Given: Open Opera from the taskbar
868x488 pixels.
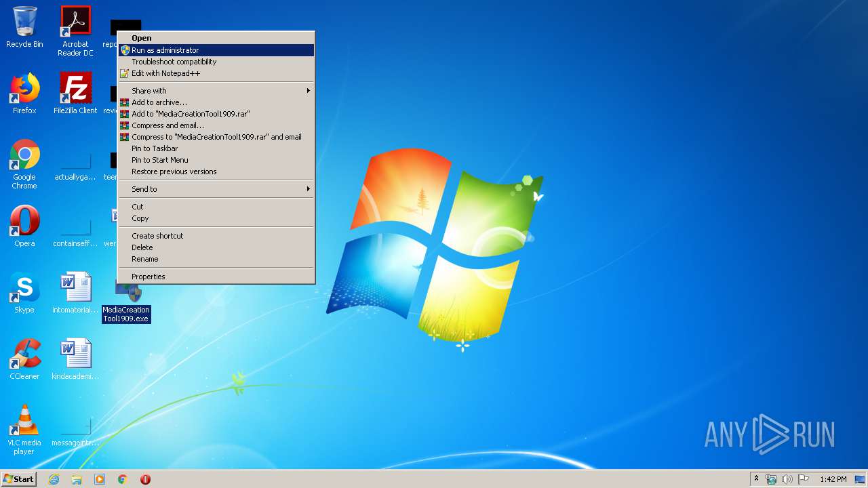Looking at the screenshot, I should click(145, 479).
